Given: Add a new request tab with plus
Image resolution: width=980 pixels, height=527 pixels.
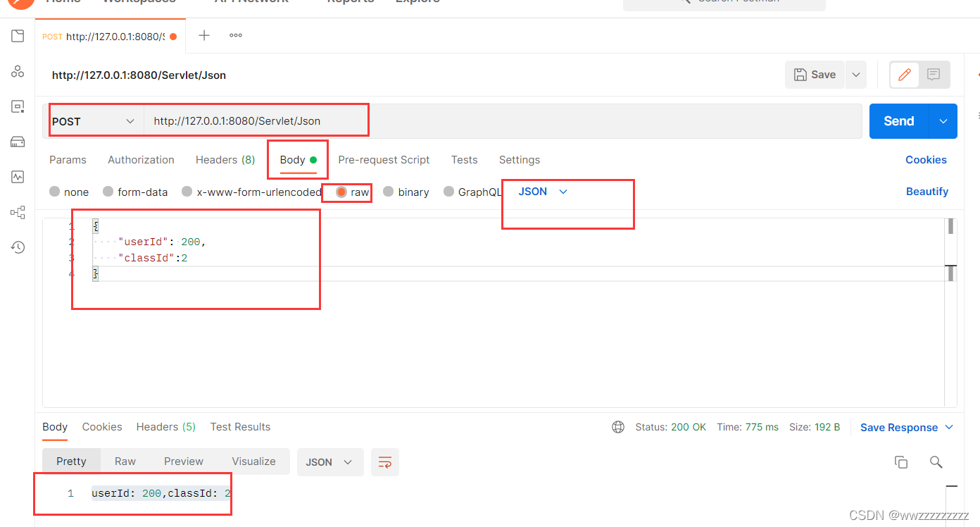Looking at the screenshot, I should point(204,35).
